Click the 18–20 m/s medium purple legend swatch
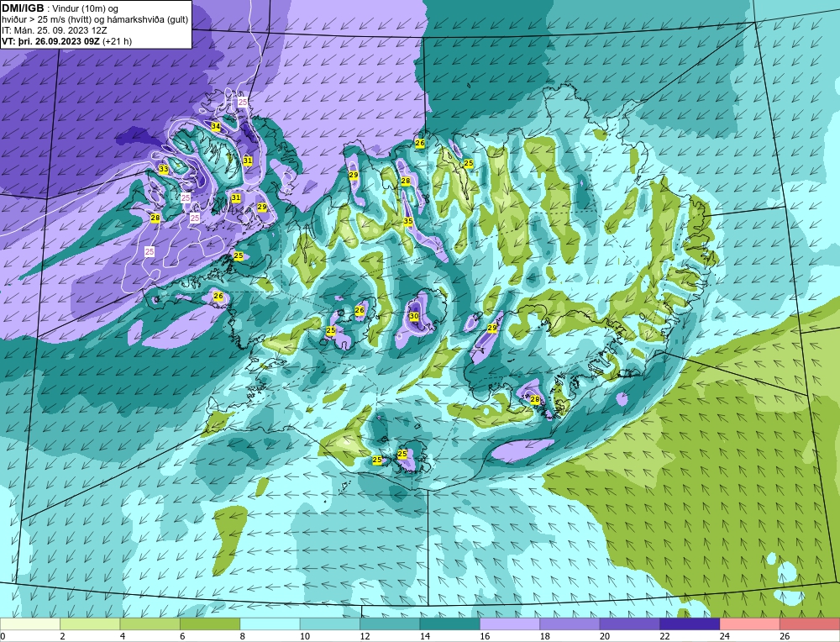The image size is (840, 642). point(570,624)
